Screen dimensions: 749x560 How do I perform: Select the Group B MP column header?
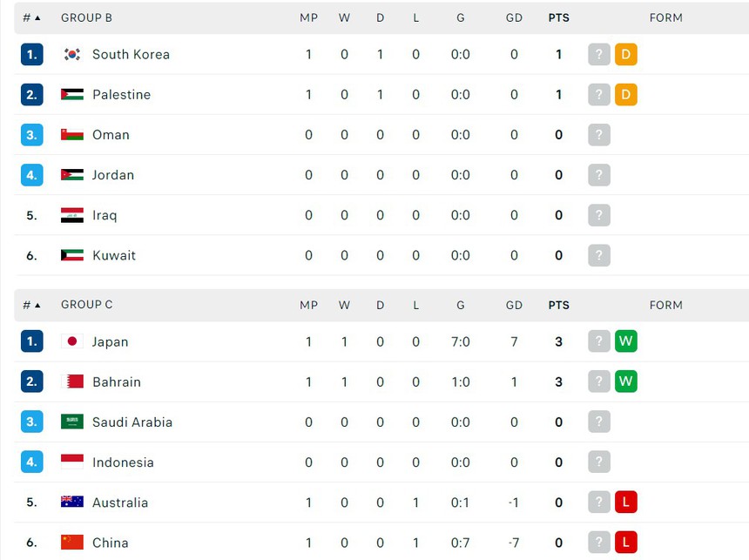point(308,17)
